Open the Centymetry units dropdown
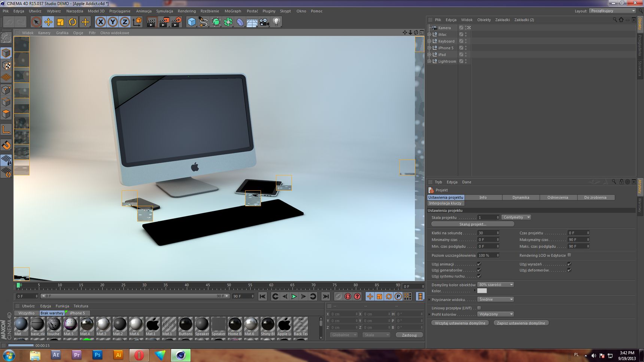 click(516, 217)
